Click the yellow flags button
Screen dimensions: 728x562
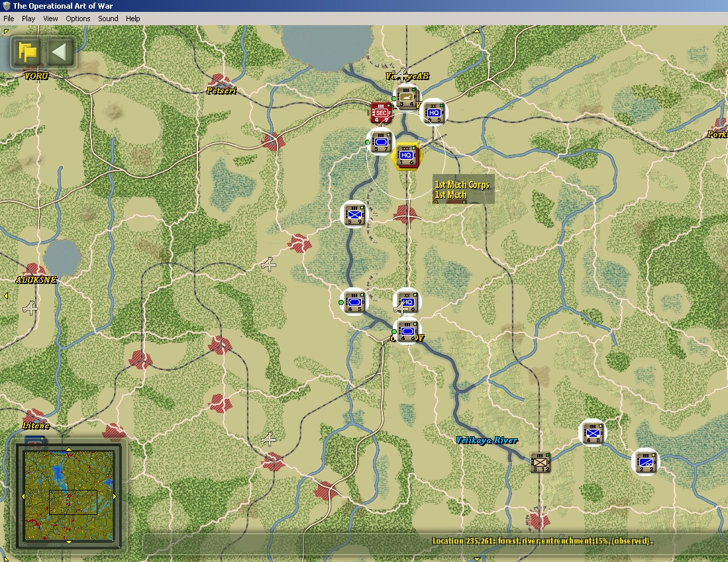[x=27, y=52]
